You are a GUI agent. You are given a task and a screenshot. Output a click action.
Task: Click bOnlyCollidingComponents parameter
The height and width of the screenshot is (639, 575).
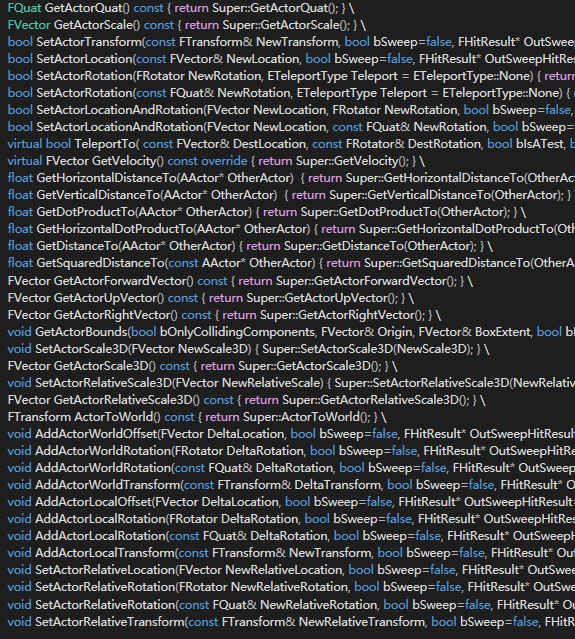(x=237, y=332)
